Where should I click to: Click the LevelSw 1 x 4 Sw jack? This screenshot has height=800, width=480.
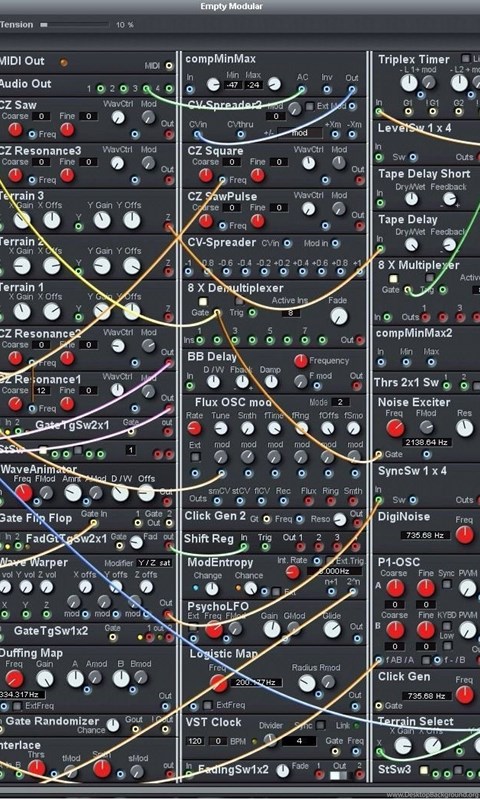coord(412,157)
